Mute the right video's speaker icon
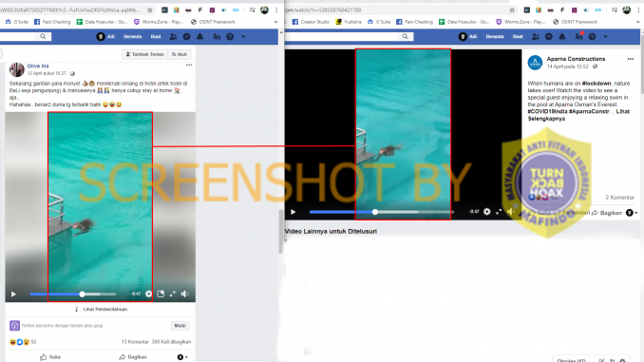 coord(510,212)
